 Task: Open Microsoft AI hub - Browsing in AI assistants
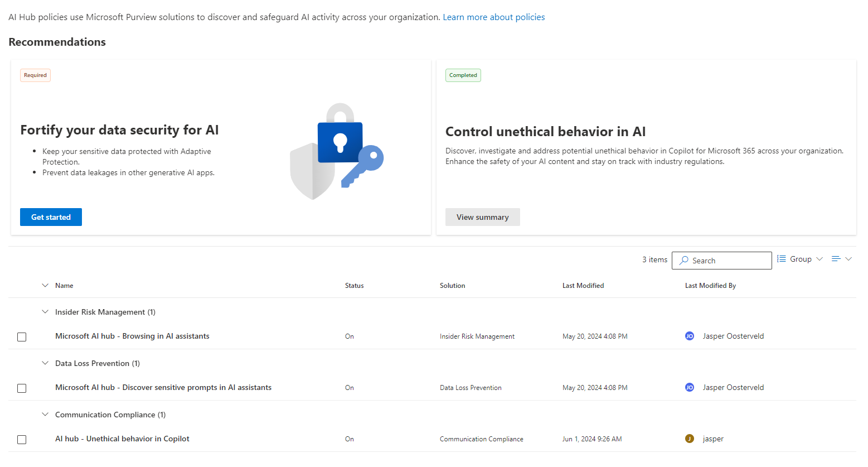[132, 336]
